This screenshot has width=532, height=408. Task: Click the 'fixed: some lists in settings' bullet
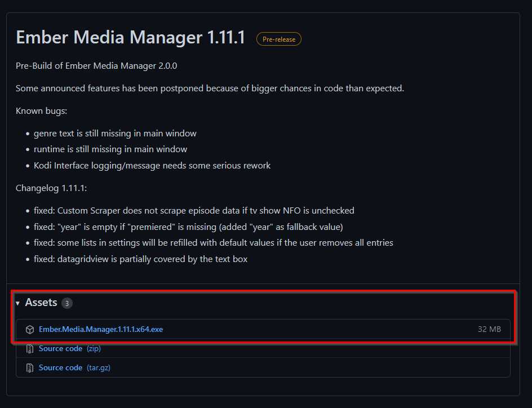pyautogui.click(x=214, y=243)
